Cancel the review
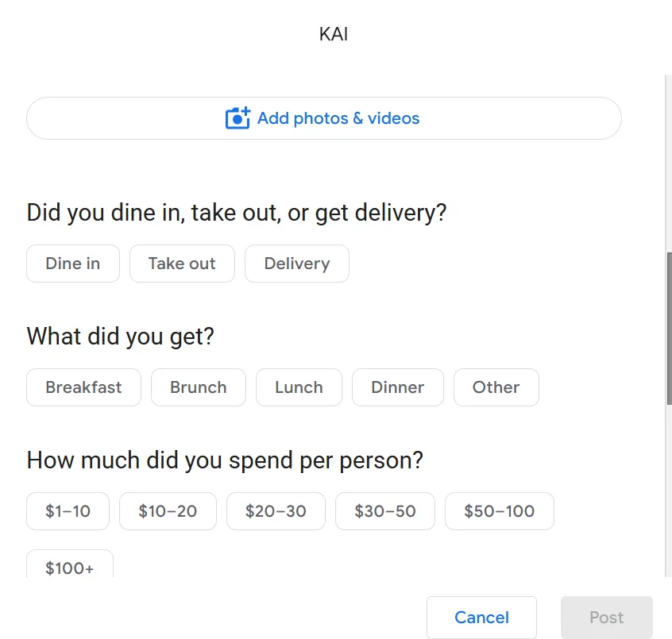The image size is (672, 639). (x=481, y=617)
